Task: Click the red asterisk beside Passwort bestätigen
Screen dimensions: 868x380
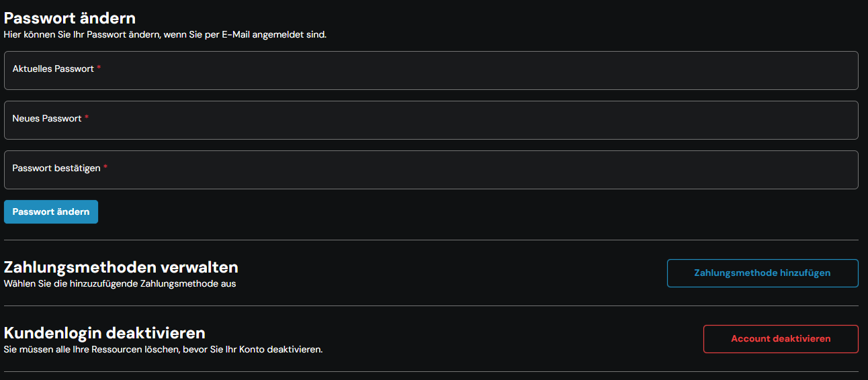Action: pos(105,168)
